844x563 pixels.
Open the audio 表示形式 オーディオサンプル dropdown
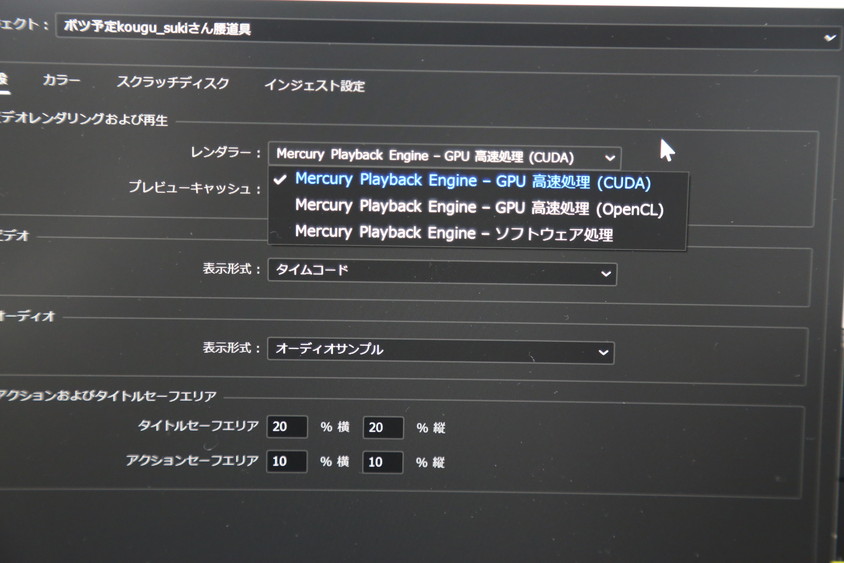tap(440, 351)
